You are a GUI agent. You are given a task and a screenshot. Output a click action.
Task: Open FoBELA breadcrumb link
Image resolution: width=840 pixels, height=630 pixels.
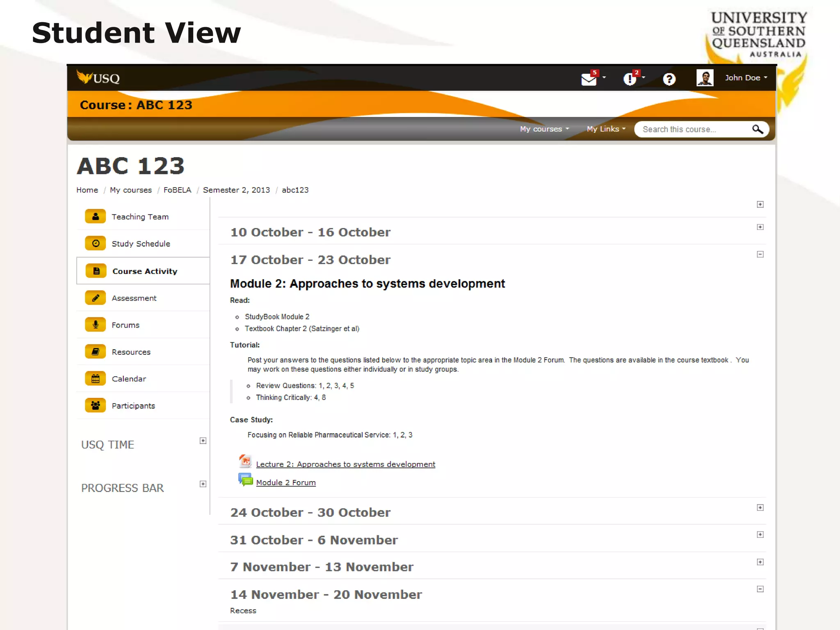(177, 190)
